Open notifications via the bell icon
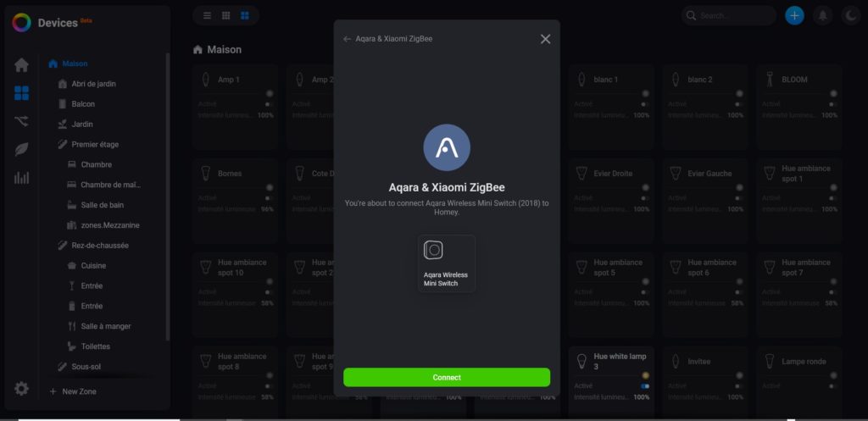 [x=822, y=15]
